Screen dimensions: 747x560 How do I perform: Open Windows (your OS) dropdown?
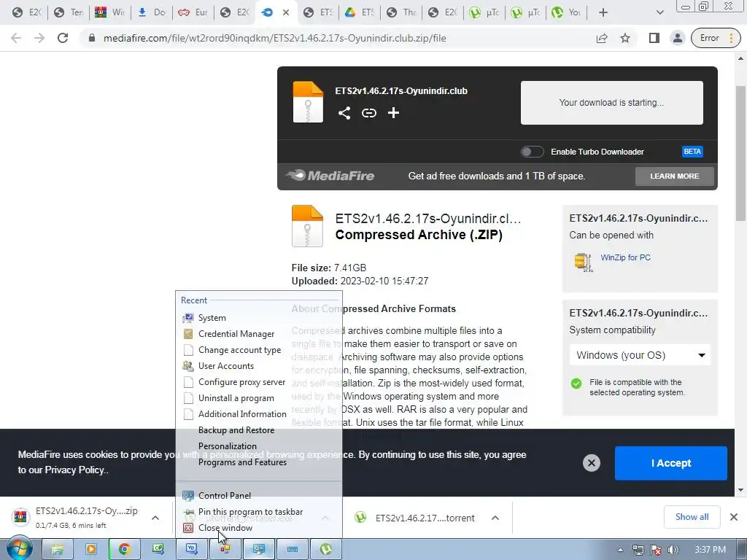point(640,355)
